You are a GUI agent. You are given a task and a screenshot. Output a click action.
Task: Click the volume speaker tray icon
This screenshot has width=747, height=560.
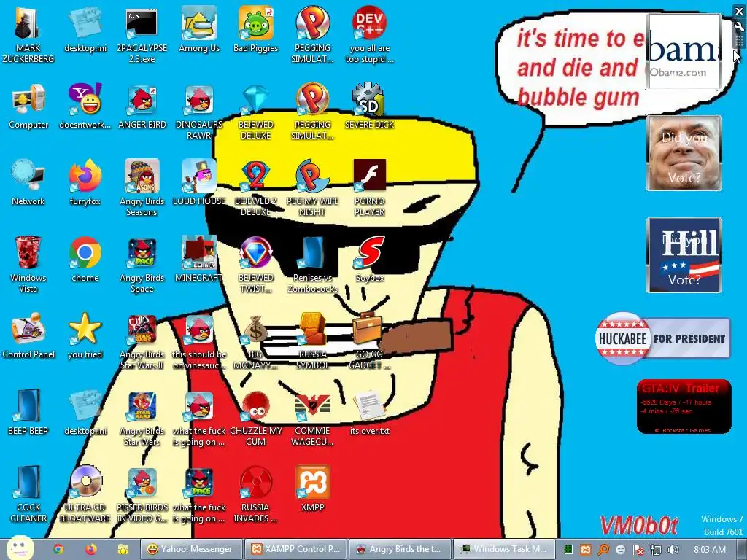tap(673, 550)
